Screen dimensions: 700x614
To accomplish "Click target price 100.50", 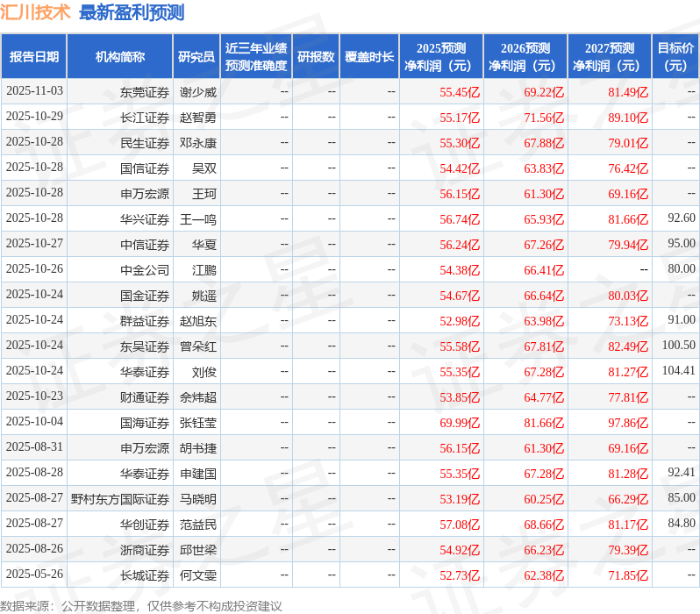I will (679, 346).
